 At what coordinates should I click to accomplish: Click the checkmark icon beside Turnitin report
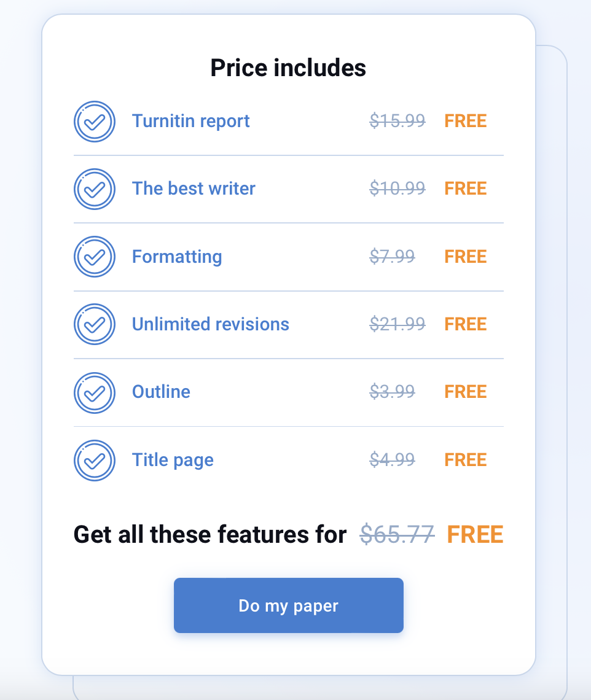click(95, 121)
